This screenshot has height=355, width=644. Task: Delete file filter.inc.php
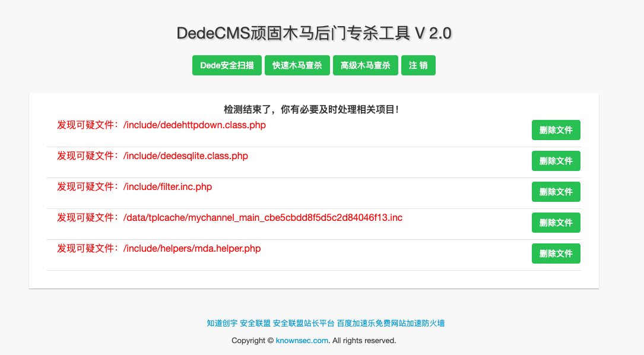(556, 192)
